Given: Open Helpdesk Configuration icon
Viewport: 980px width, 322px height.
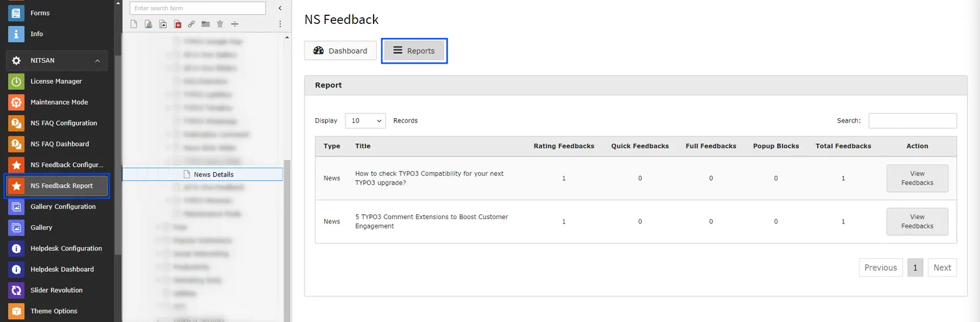Looking at the screenshot, I should pyautogui.click(x=17, y=248).
